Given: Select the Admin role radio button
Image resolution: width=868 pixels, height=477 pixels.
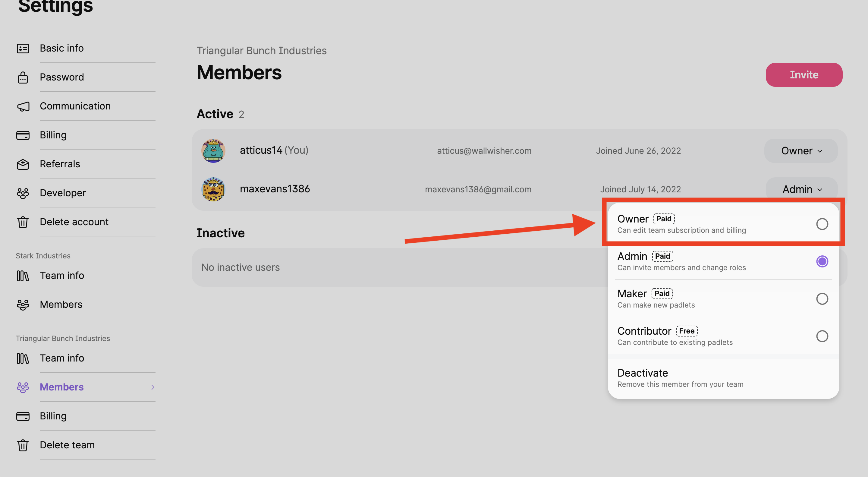Looking at the screenshot, I should [822, 261].
